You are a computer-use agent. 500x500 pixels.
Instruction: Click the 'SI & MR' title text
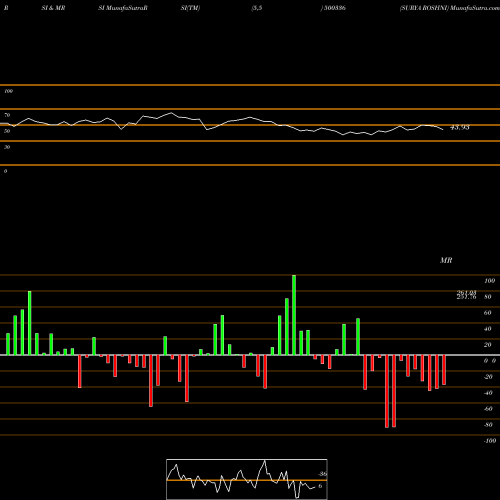coord(53,8)
